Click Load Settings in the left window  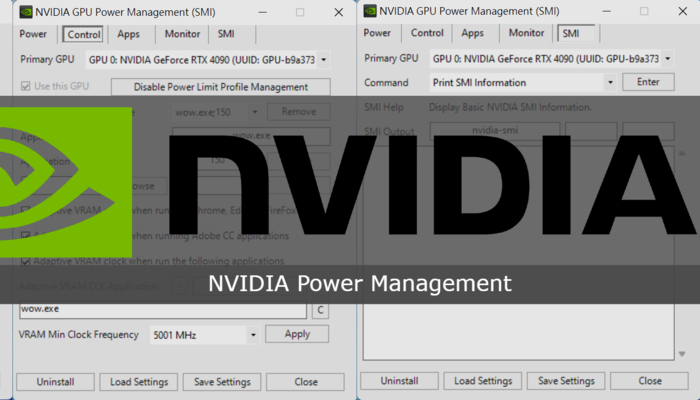point(139,382)
